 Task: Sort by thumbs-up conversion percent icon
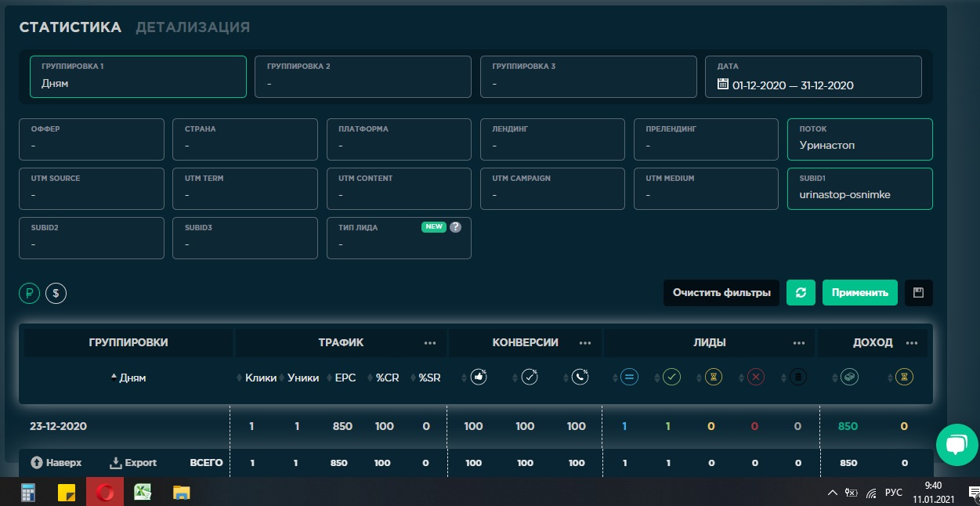click(x=479, y=377)
